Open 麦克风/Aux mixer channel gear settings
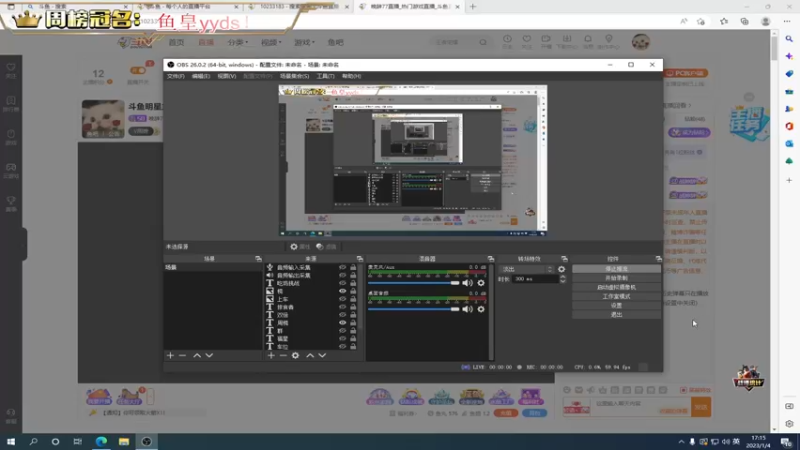Viewport: 800px width, 450px height. tap(481, 283)
